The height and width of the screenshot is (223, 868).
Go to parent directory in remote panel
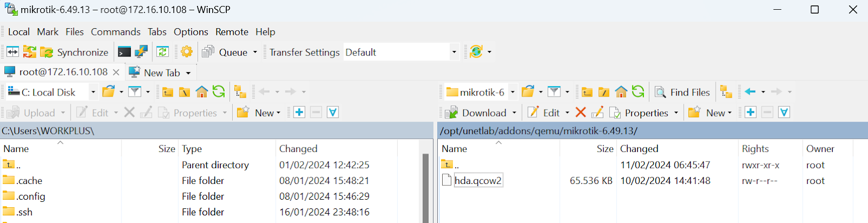coord(587,92)
